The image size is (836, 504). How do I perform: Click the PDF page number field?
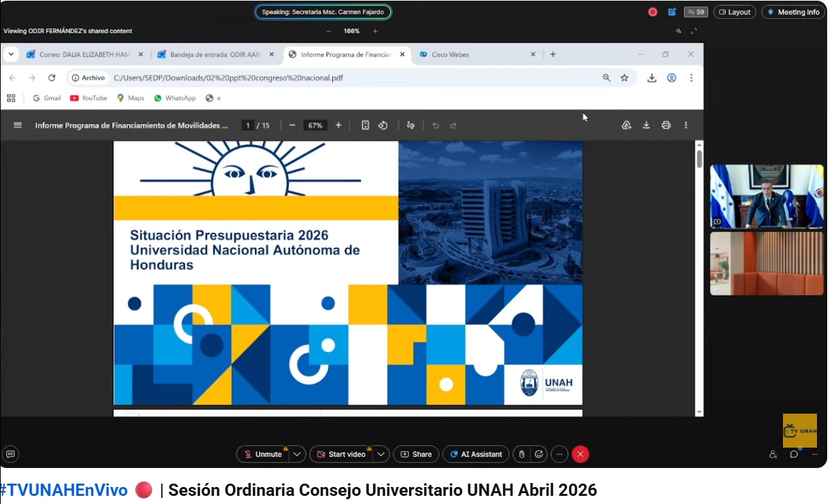point(247,126)
